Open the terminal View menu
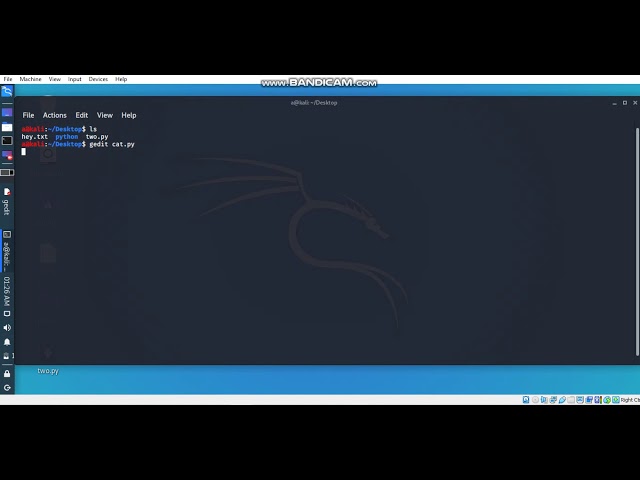Screen dimensions: 640x480 (104, 115)
